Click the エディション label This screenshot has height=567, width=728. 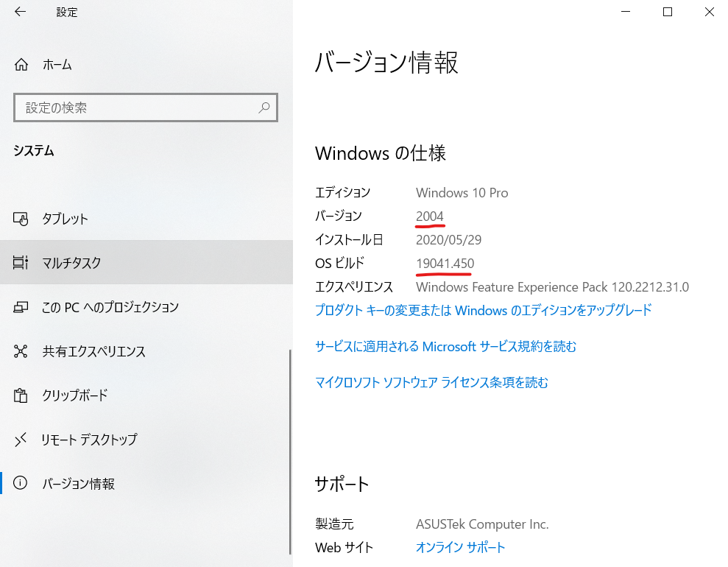tap(342, 192)
